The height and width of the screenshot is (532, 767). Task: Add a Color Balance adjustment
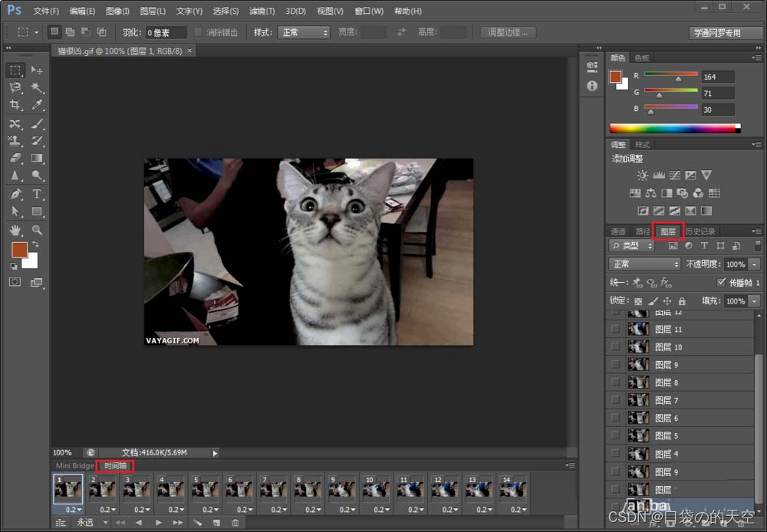coord(650,192)
